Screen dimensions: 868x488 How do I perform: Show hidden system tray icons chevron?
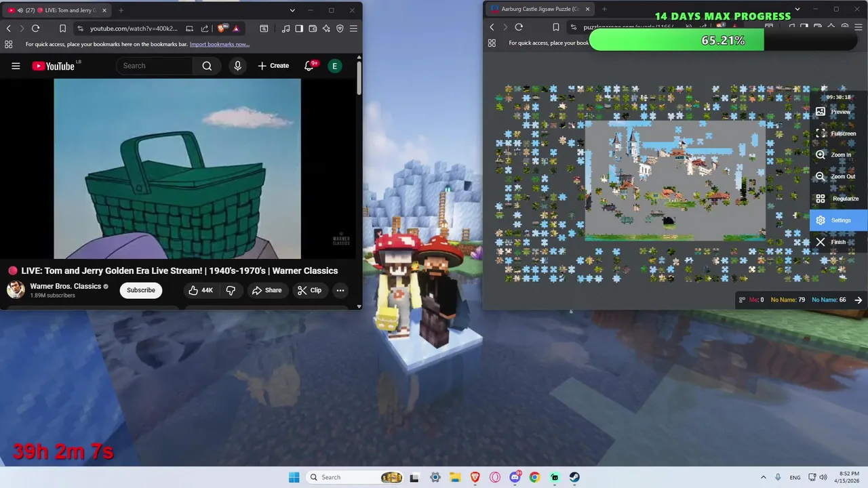(763, 477)
